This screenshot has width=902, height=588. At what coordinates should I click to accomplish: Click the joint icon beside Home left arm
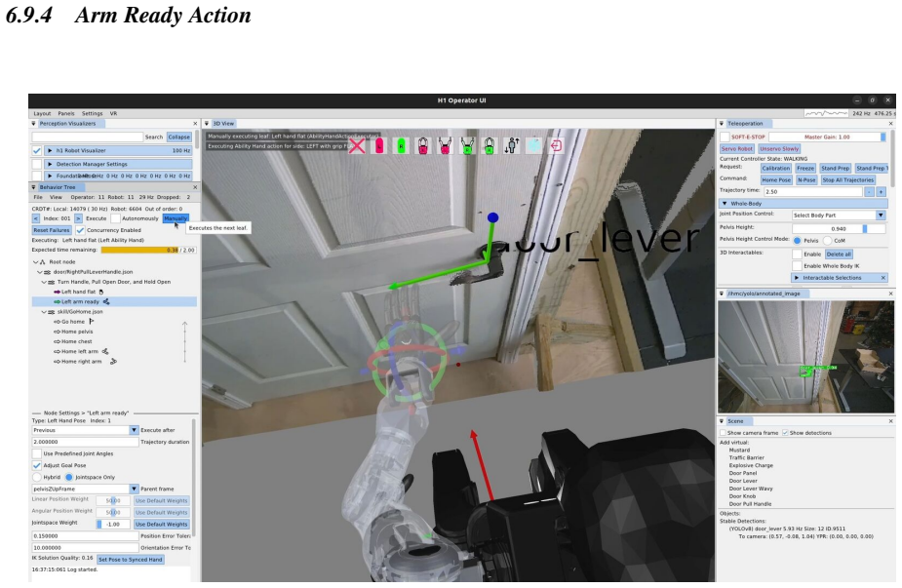pyautogui.click(x=105, y=351)
